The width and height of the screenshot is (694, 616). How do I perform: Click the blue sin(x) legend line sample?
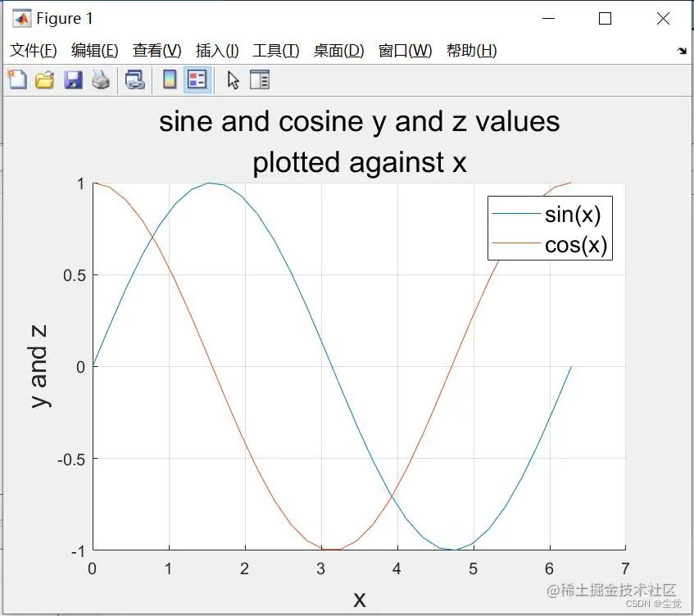click(x=516, y=214)
